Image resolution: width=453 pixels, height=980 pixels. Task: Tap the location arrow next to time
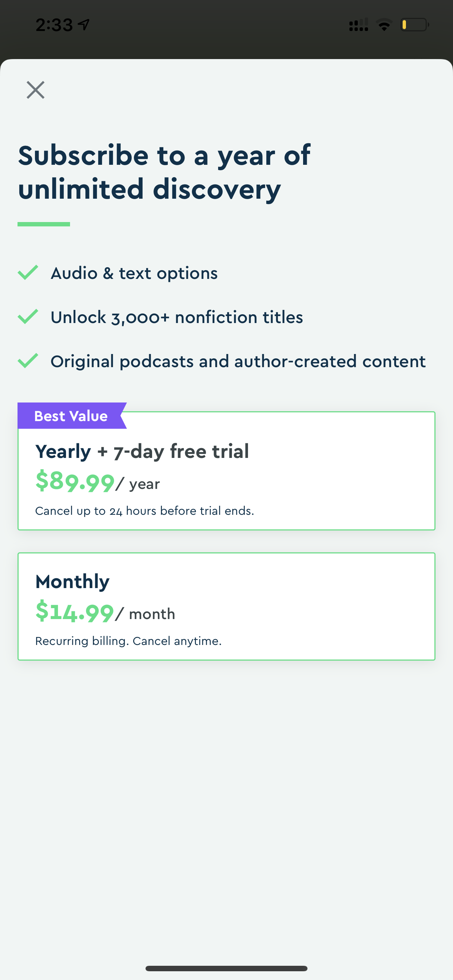tap(84, 25)
